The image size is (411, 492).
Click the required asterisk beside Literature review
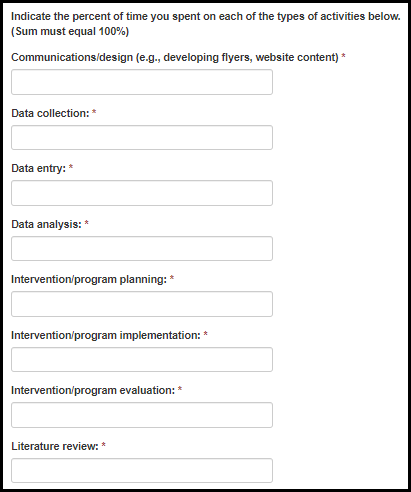[x=104, y=445]
